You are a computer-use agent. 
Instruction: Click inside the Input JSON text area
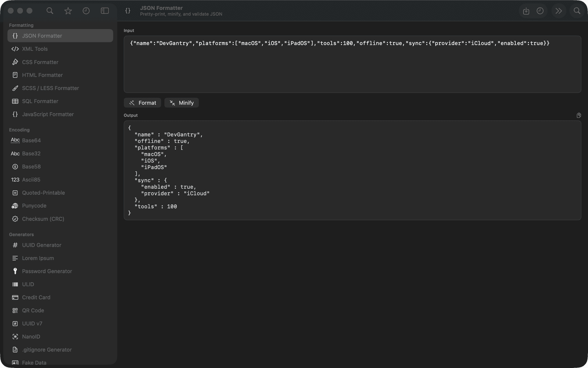352,64
